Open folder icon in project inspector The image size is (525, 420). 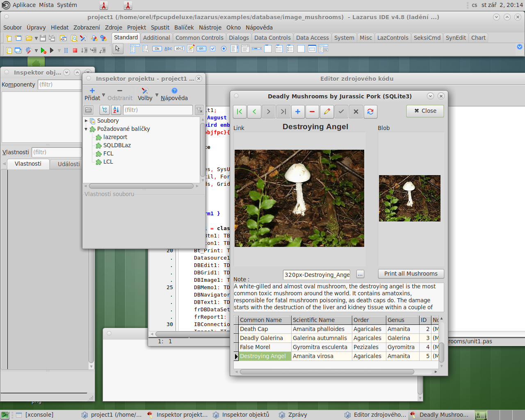(89, 110)
